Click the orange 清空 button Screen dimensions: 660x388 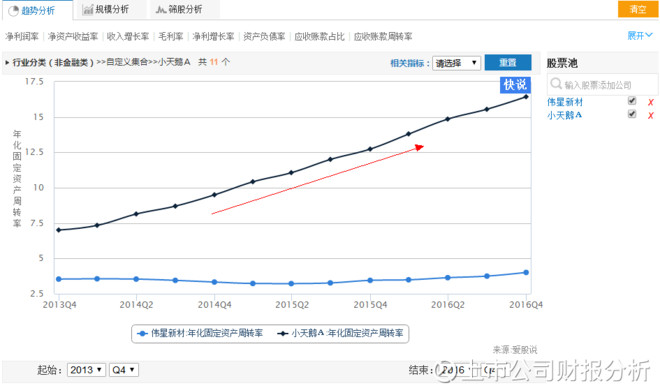tap(637, 9)
